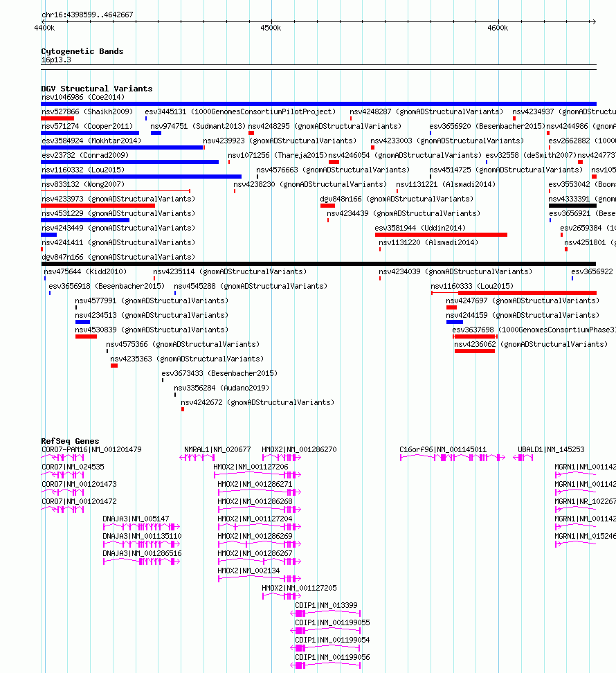Click CDIP1|NM_001199055 transcript label
Viewport: 616px width, 673px height.
click(x=332, y=622)
